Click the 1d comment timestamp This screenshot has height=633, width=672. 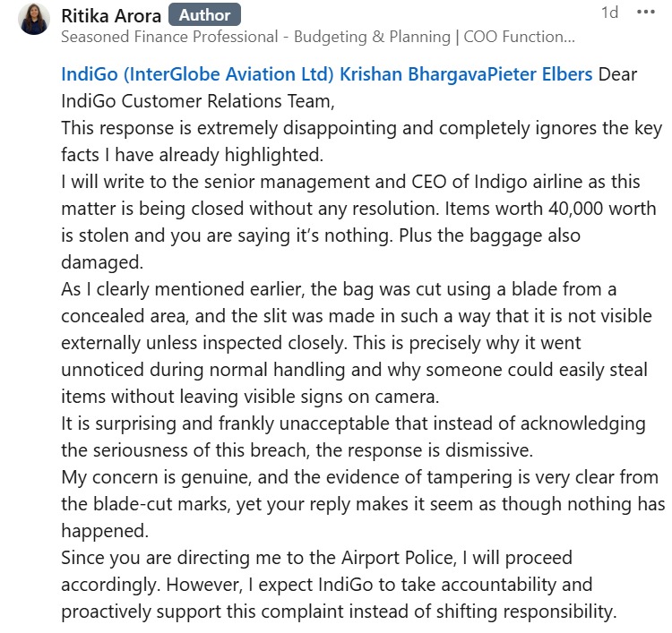pyautogui.click(x=609, y=13)
